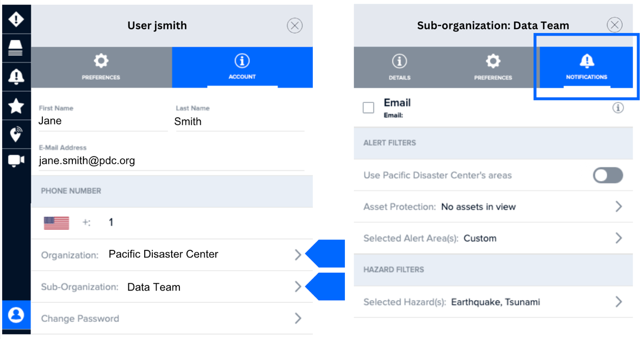
Task: Open the Selected Alert Area(s) options
Action: [619, 238]
